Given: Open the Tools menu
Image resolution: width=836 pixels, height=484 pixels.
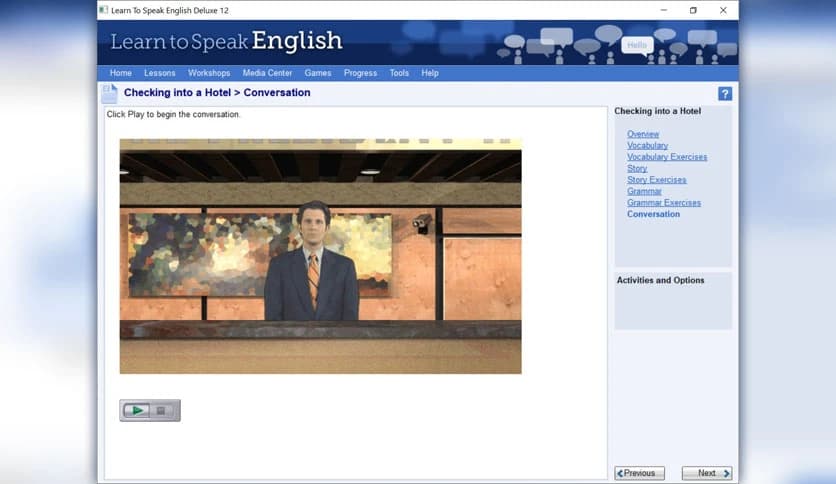Looking at the screenshot, I should pyautogui.click(x=399, y=73).
